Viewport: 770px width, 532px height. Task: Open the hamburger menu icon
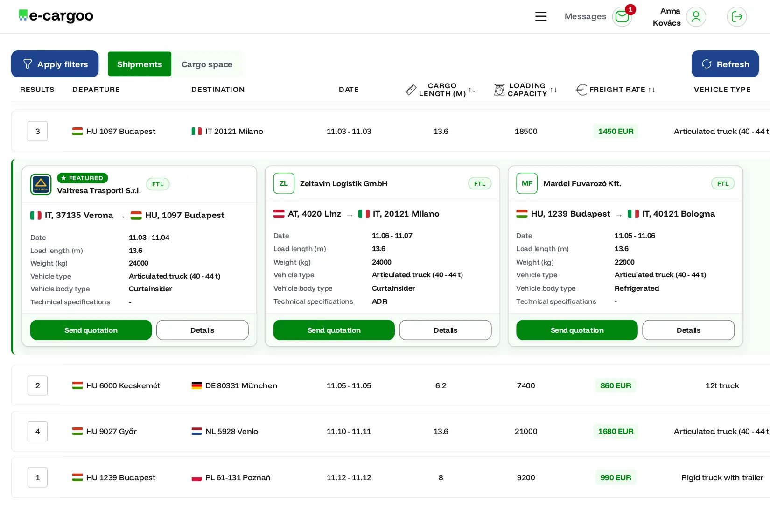[540, 16]
